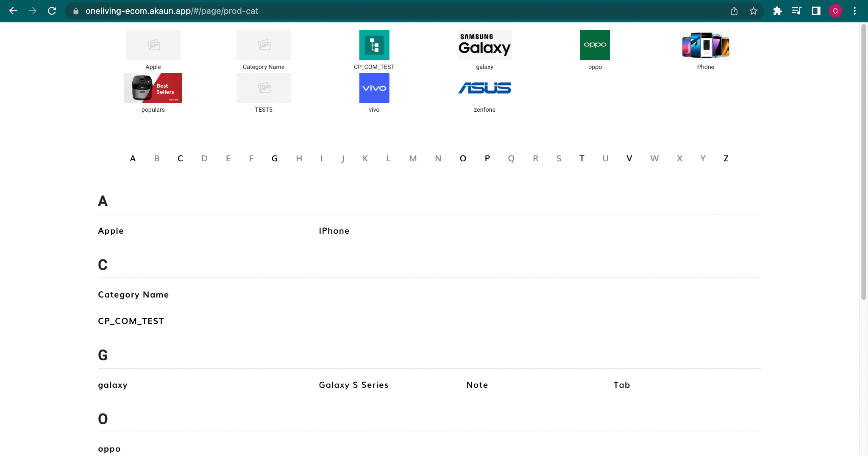Click the URL address bar field
Screen dimensions: 868x456
tap(381, 11)
